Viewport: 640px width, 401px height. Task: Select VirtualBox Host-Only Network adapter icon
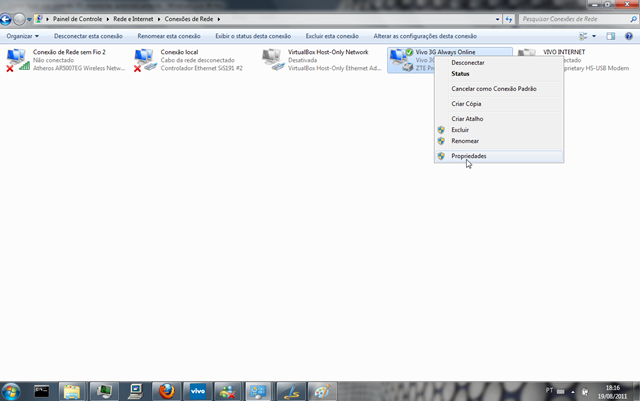coord(273,60)
